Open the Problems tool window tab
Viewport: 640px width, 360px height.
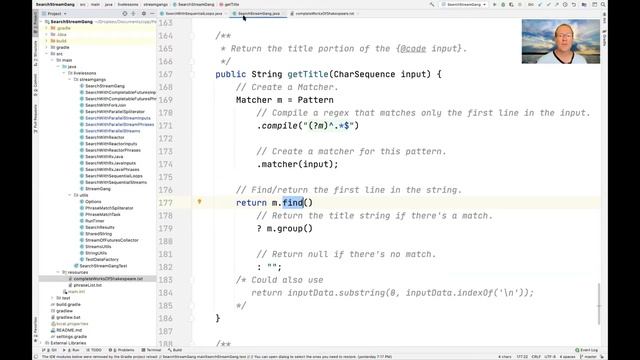coord(121,350)
